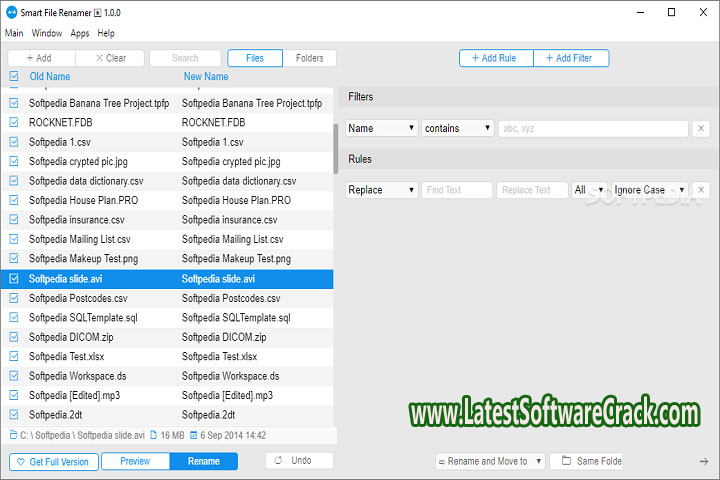This screenshot has height=480, width=720.
Task: Open the Help menu
Action: [106, 33]
